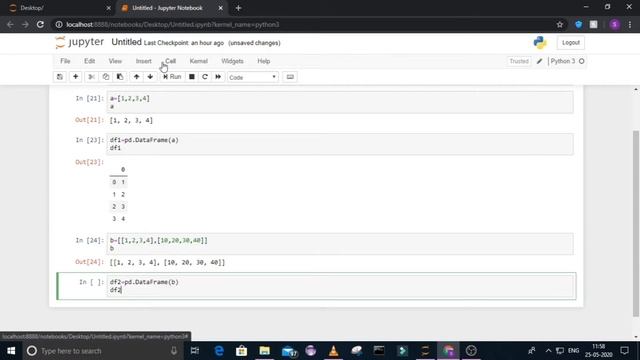Paste cells below icon
The width and height of the screenshot is (640, 360).
120,77
